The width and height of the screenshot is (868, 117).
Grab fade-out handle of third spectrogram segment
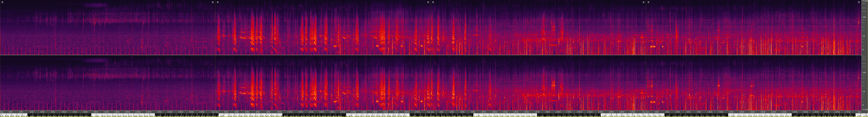[643, 2]
